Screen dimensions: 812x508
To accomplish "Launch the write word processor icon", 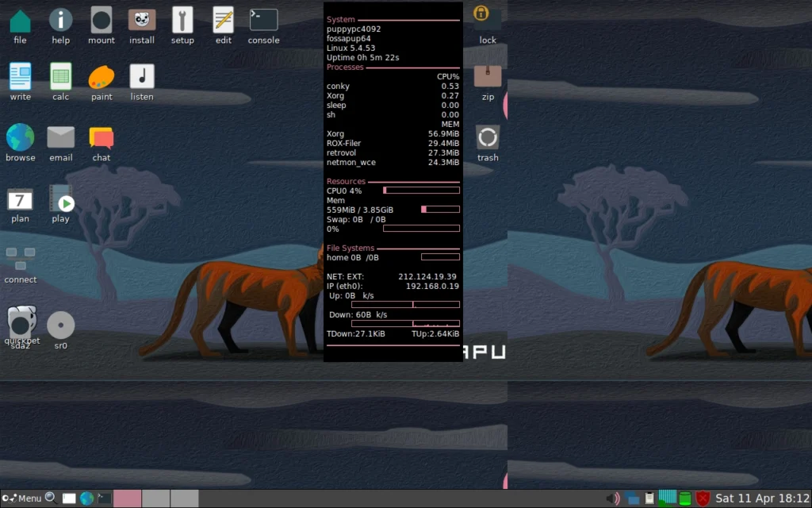I will tap(20, 82).
